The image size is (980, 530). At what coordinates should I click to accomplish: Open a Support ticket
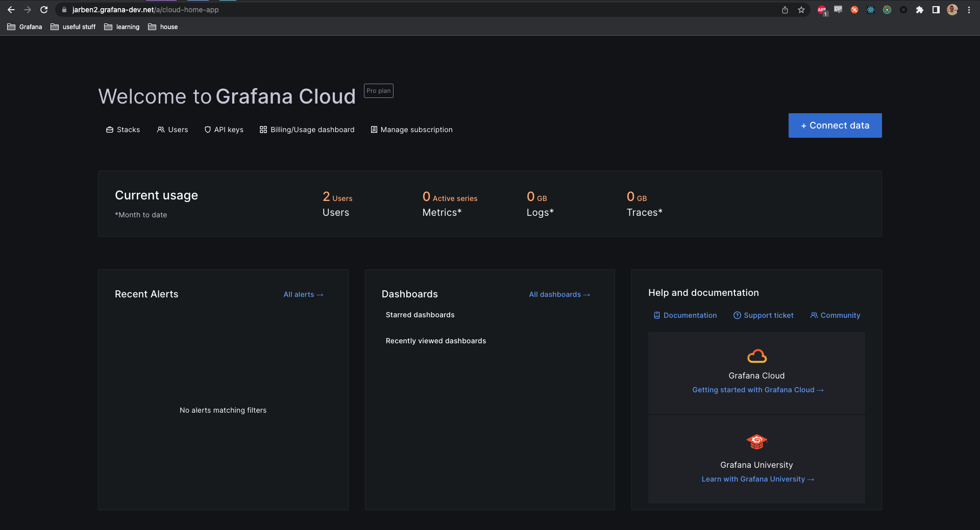coord(763,315)
